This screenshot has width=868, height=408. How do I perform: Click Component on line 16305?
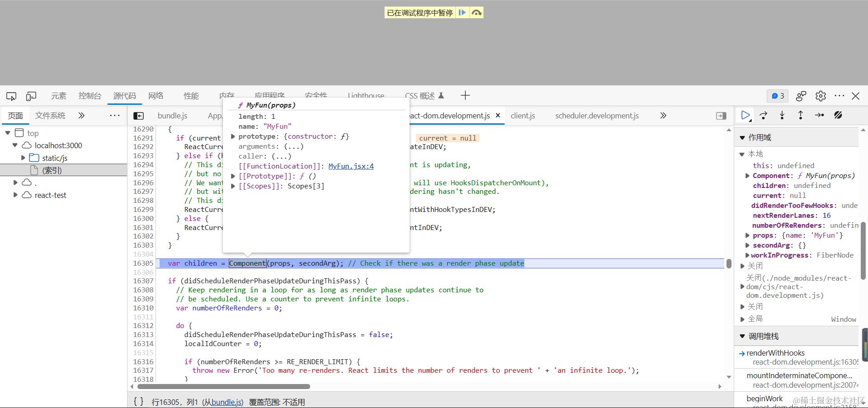tap(247, 263)
